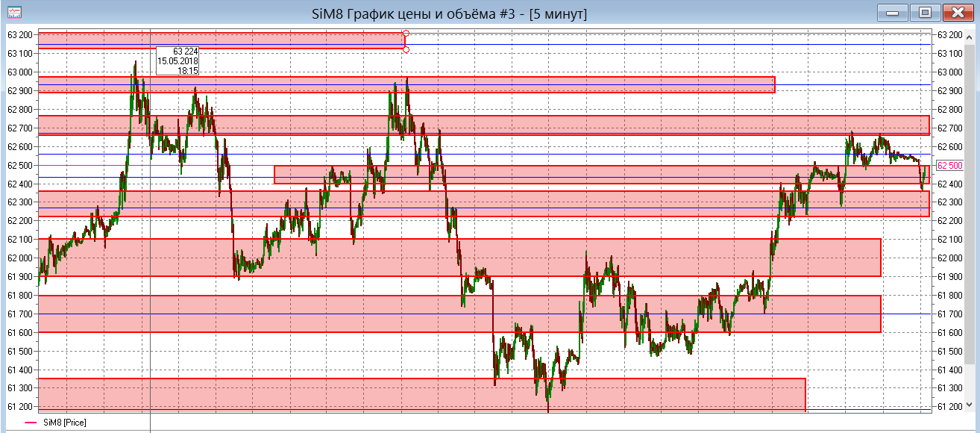980x433 pixels.
Task: Click the selected rectangle's lower circular handle
Action: pos(405,49)
